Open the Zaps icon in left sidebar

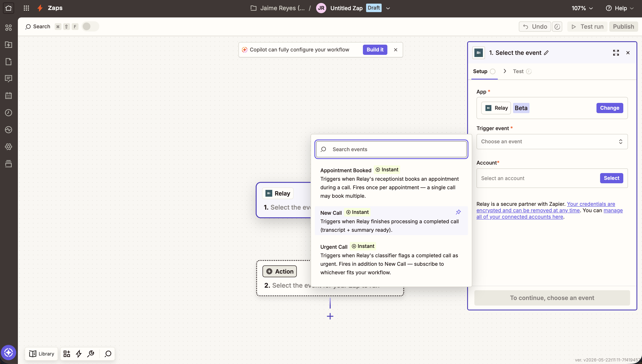point(9,44)
